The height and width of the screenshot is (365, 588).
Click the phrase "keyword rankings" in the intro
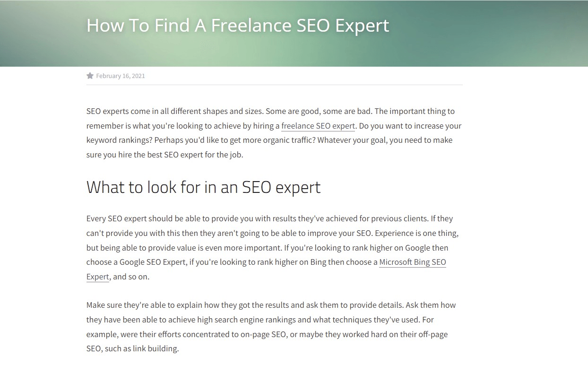tap(115, 140)
